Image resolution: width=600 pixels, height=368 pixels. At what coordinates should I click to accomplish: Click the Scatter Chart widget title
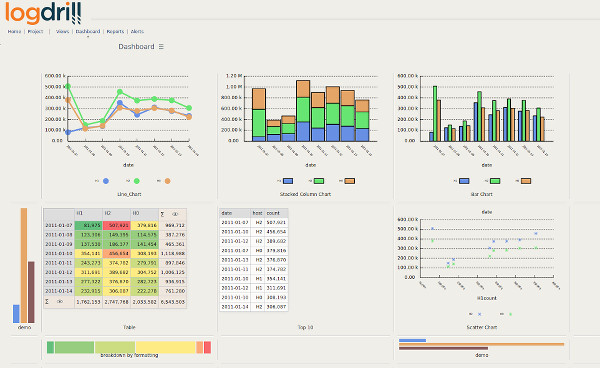481,327
